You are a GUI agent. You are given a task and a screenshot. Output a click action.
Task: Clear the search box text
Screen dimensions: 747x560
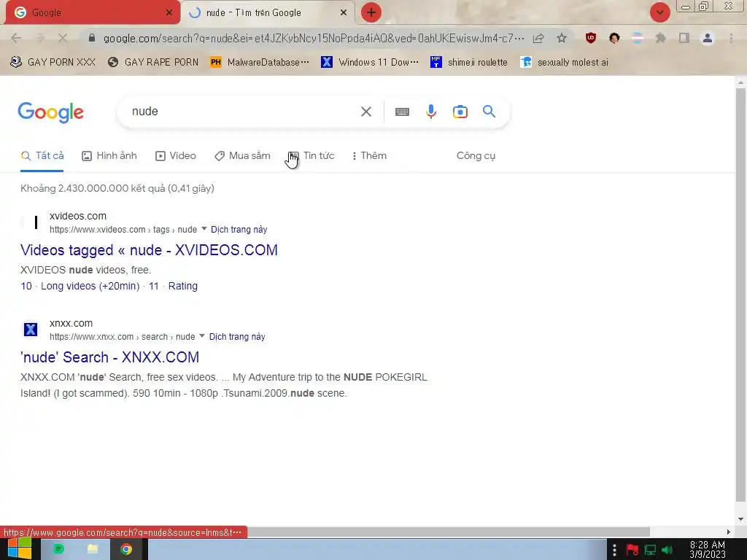coord(366,112)
